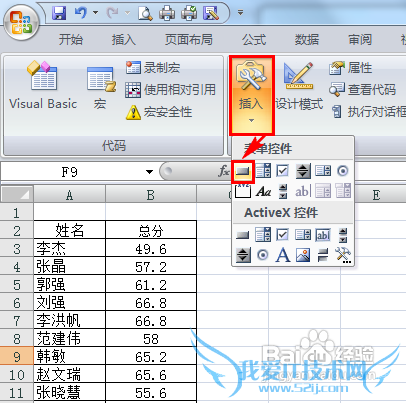This screenshot has width=406, height=403.
Task: Open Print Preview magnifier icon
Action: click(x=145, y=13)
